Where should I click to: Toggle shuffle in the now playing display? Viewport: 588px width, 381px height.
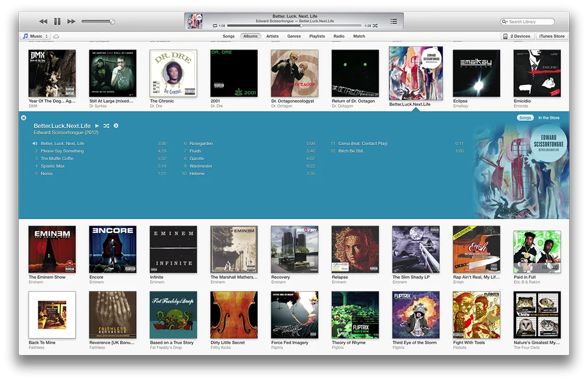(x=375, y=26)
